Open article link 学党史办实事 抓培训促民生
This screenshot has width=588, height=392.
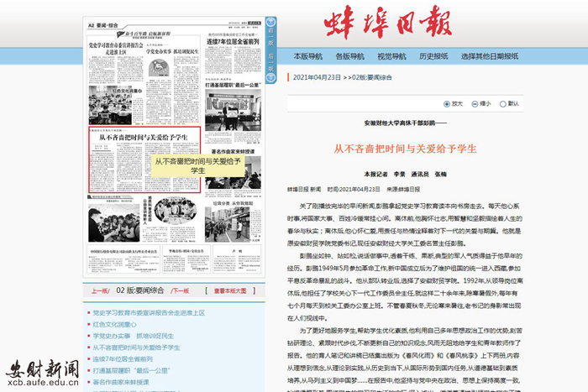(x=133, y=336)
